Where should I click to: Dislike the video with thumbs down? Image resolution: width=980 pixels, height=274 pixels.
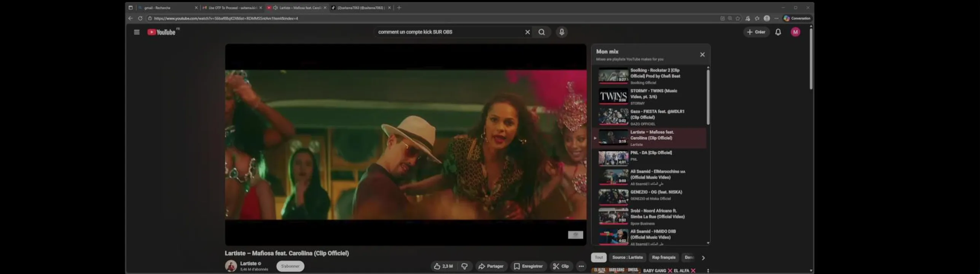pos(464,266)
